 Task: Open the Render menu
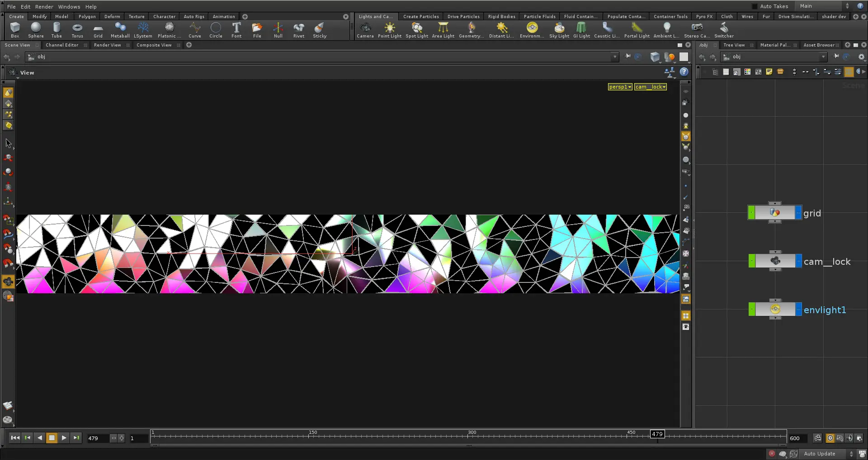click(44, 7)
